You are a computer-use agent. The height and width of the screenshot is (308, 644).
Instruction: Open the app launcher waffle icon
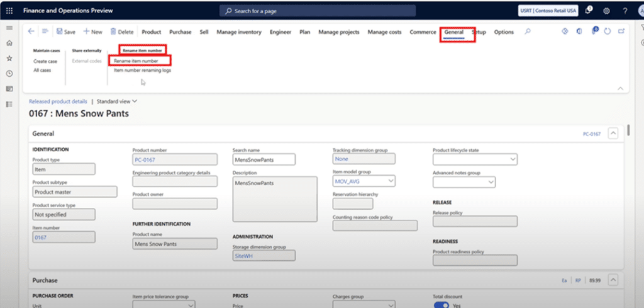[x=9, y=11]
